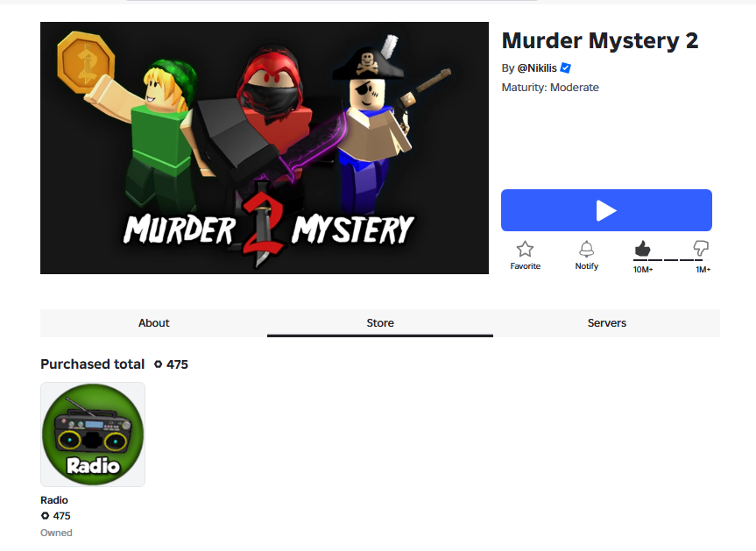The image size is (756, 551).
Task: Click the Purchased total heading
Action: (93, 364)
